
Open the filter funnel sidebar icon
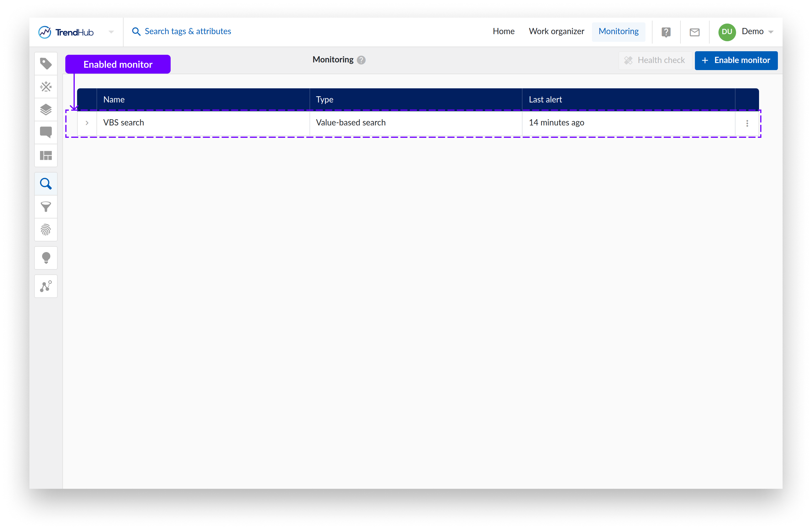(46, 207)
